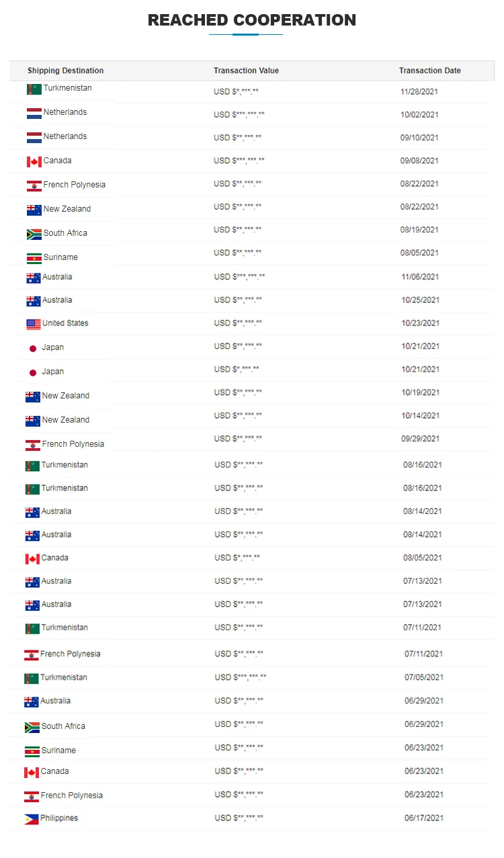504x858 pixels.
Task: Click the Transaction Date column header
Action: [430, 71]
